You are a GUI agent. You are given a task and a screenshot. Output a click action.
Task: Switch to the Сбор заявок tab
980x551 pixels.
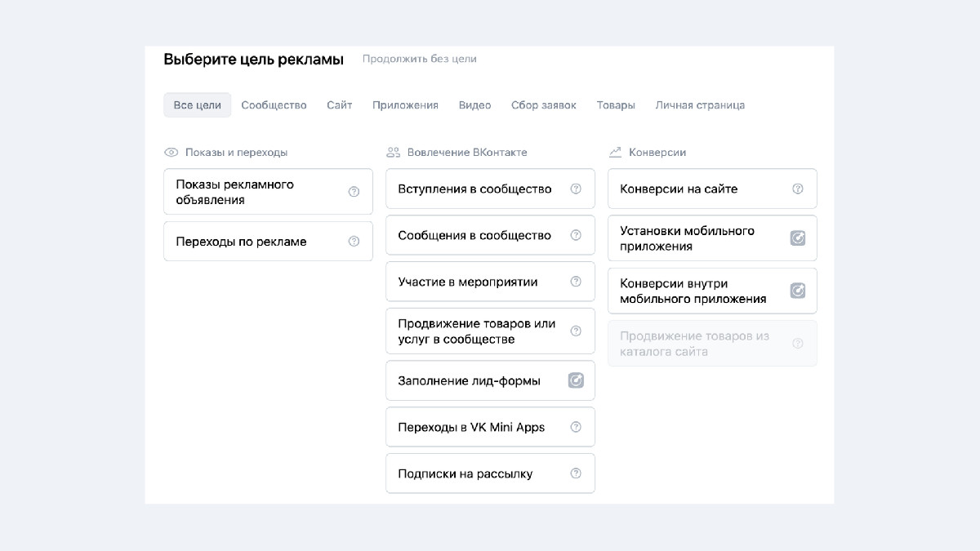pyautogui.click(x=543, y=105)
